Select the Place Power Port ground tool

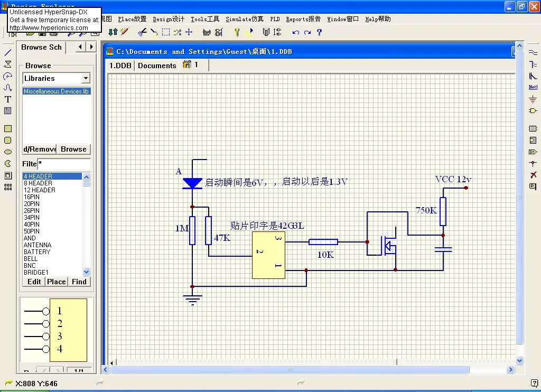[x=533, y=99]
